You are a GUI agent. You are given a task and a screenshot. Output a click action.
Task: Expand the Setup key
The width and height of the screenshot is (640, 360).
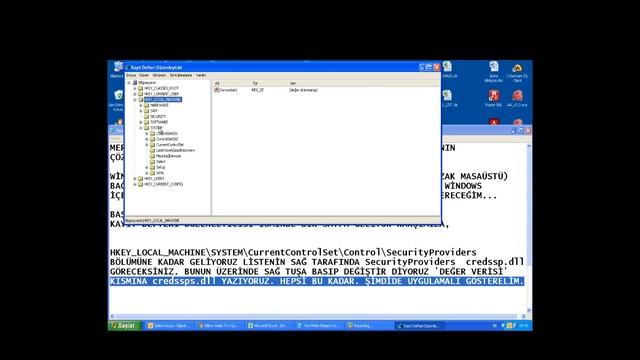[x=147, y=167]
